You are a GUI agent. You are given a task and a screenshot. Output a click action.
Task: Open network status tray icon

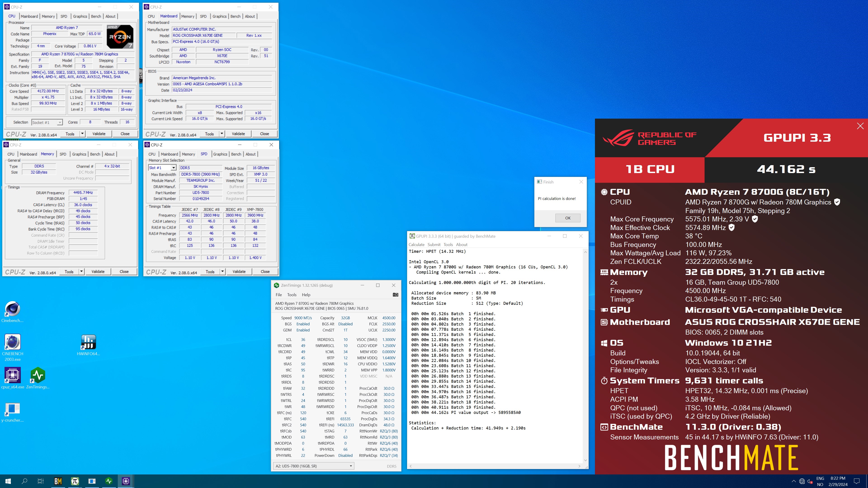point(802,481)
